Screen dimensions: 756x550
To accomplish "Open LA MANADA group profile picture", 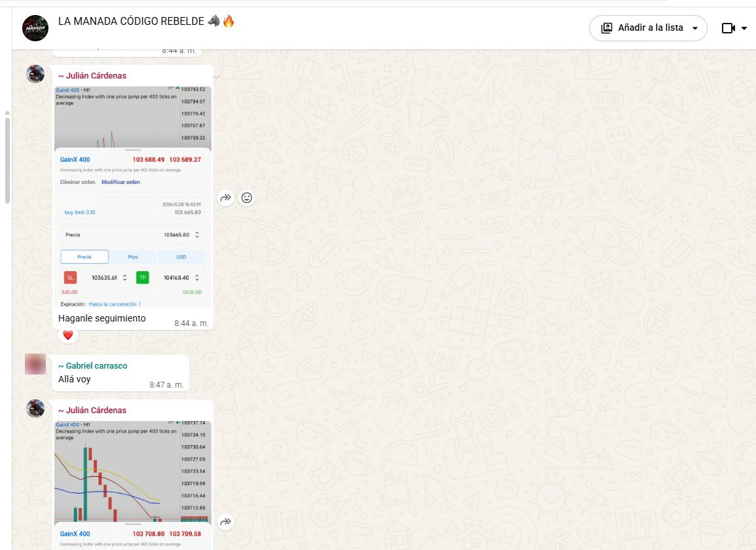I will [35, 28].
